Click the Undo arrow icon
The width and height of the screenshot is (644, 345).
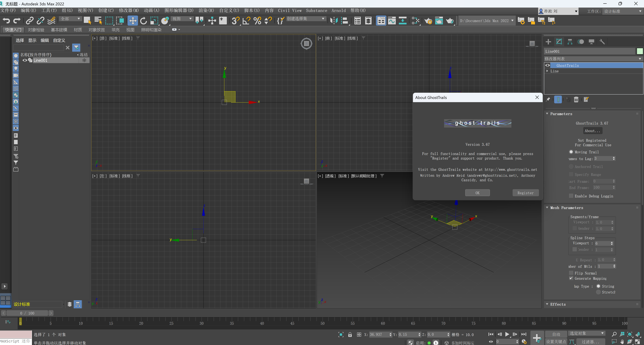point(6,21)
